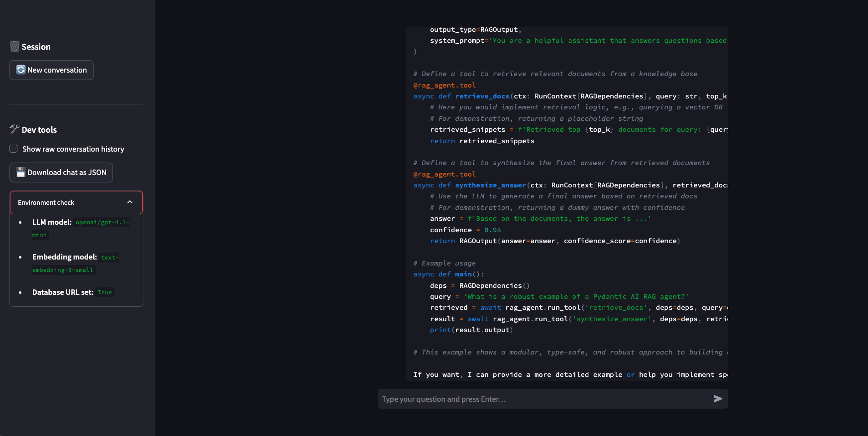Click the New conversation button
868x436 pixels.
point(51,70)
